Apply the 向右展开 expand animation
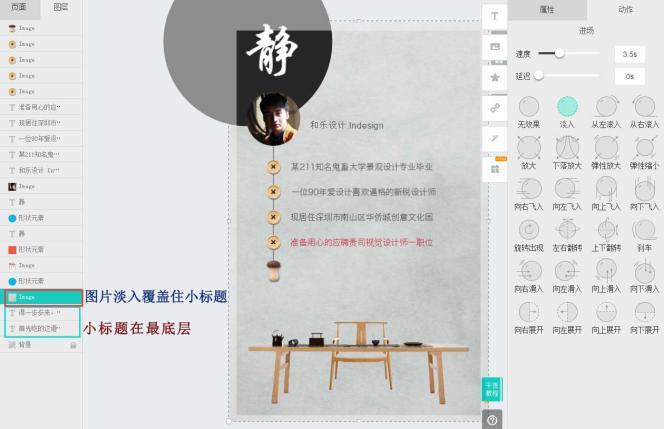The image size is (664, 429). click(x=528, y=317)
